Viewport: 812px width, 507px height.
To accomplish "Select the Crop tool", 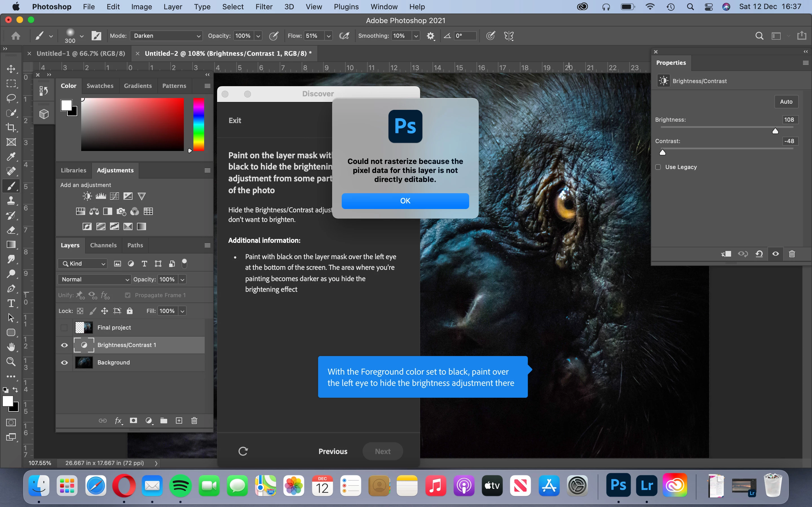I will tap(11, 127).
